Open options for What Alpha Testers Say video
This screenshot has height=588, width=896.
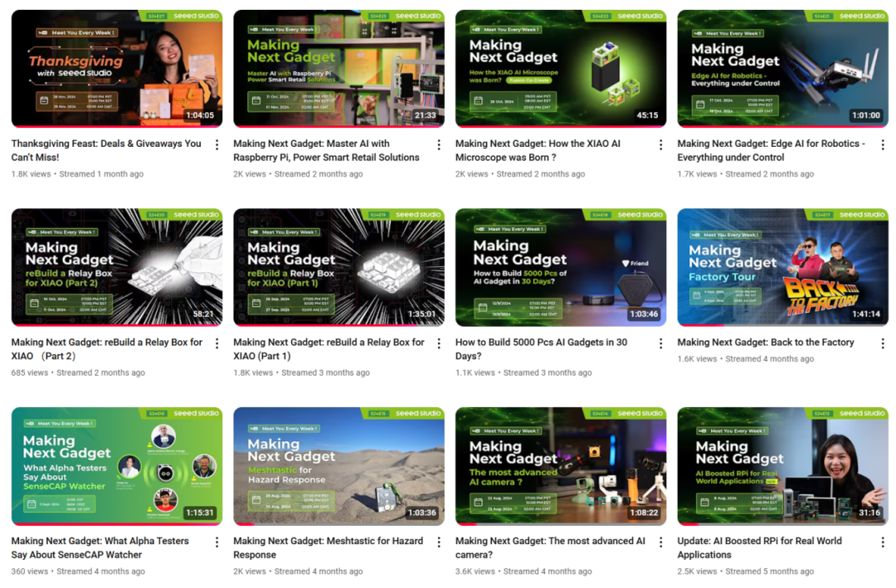[x=217, y=542]
